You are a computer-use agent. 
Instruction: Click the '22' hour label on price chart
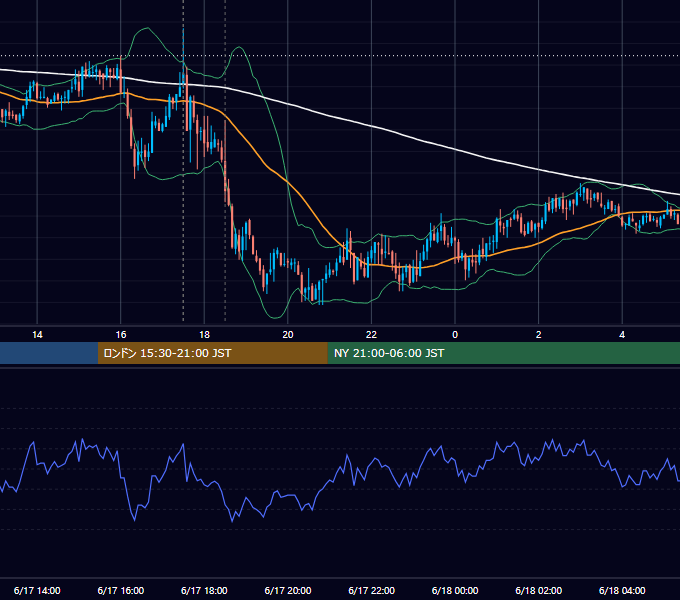coord(371,335)
